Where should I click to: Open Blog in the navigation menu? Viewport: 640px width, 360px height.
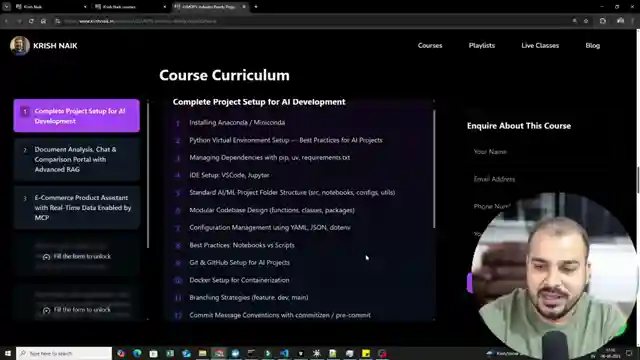592,46
